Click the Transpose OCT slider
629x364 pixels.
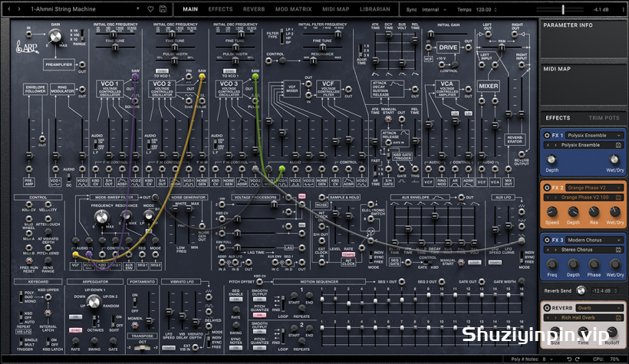[x=143, y=348]
